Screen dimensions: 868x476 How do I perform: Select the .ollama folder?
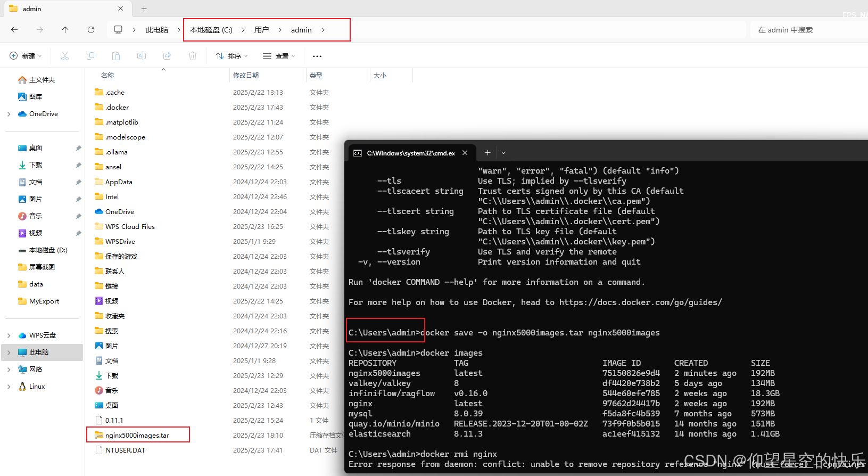(x=116, y=152)
